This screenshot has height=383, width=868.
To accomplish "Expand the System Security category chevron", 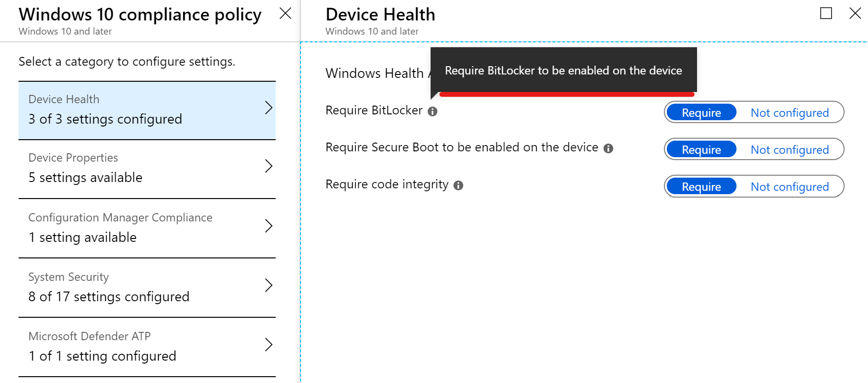I will point(268,285).
